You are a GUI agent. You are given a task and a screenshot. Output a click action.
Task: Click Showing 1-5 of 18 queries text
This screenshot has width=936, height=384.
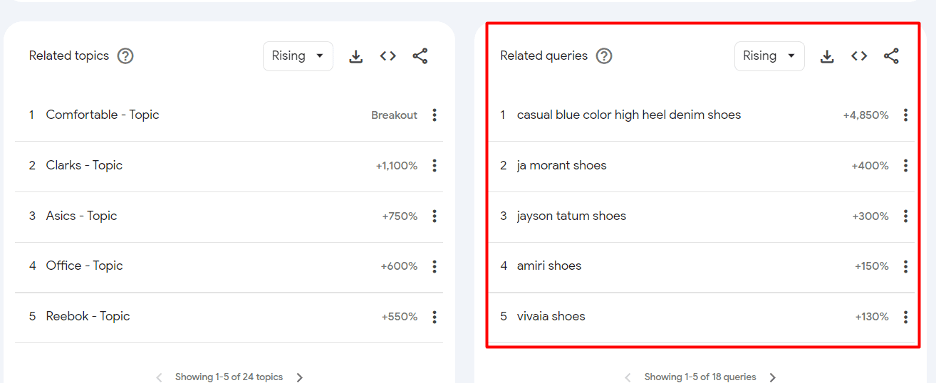700,377
